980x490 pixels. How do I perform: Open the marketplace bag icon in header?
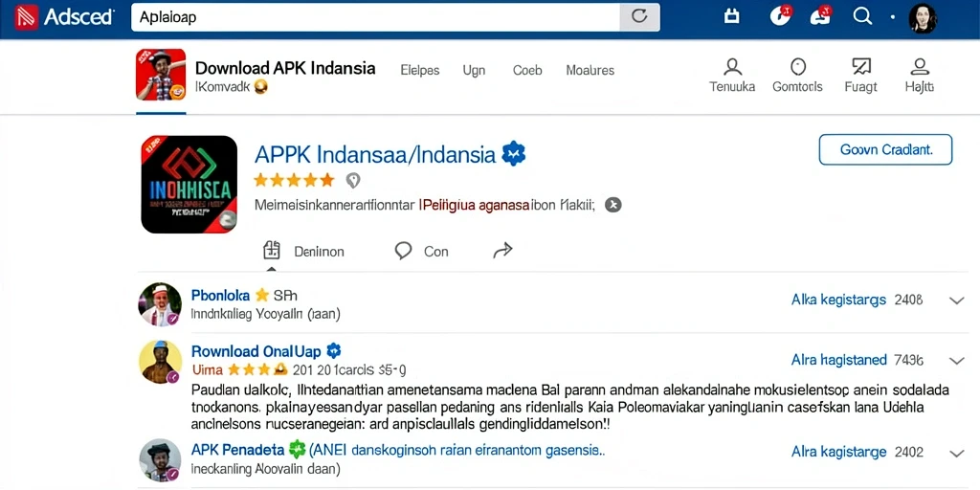(731, 16)
